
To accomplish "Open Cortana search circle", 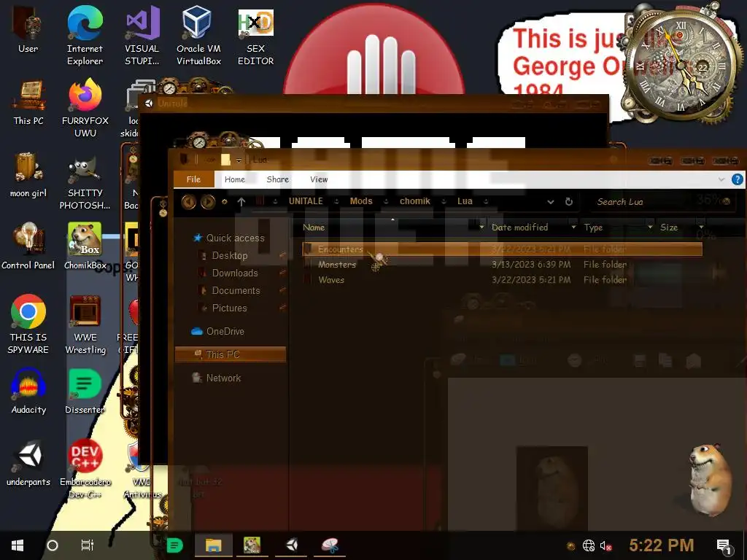I will click(x=53, y=545).
